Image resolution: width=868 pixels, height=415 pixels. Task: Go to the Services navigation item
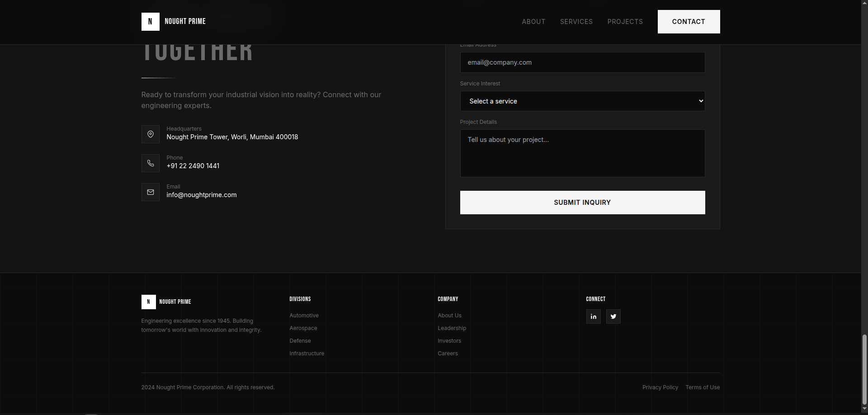576,22
